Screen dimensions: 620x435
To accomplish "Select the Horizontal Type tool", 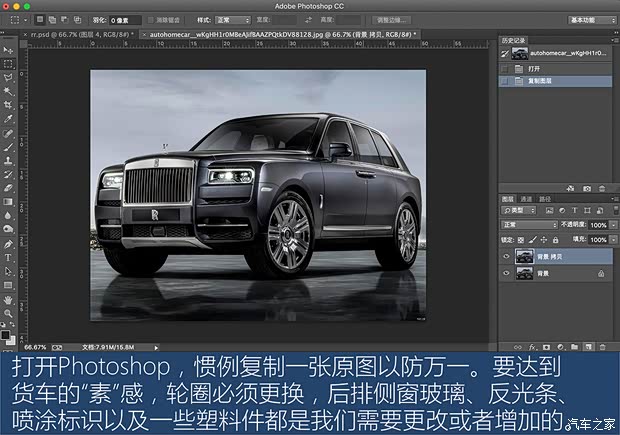I will pyautogui.click(x=8, y=258).
